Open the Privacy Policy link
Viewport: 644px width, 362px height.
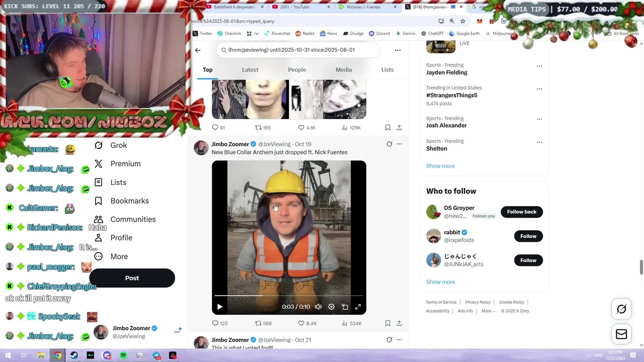[x=477, y=302]
